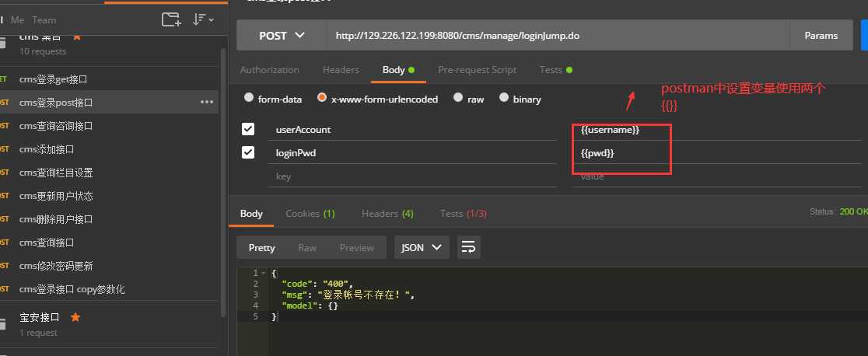Show the response Cookies (1) tab
The image size is (868, 356).
point(310,213)
